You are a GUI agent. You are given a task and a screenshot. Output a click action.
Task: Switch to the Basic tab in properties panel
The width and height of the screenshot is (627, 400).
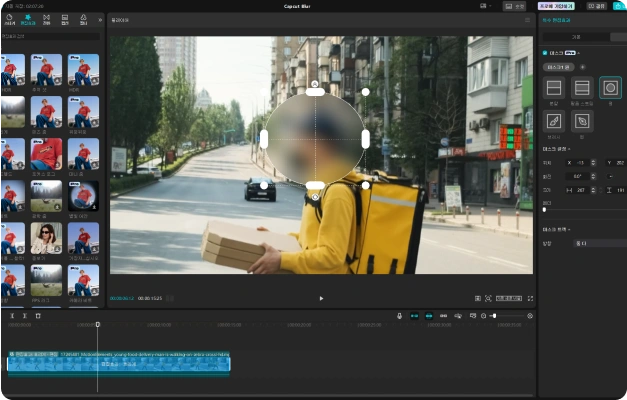[x=576, y=37]
